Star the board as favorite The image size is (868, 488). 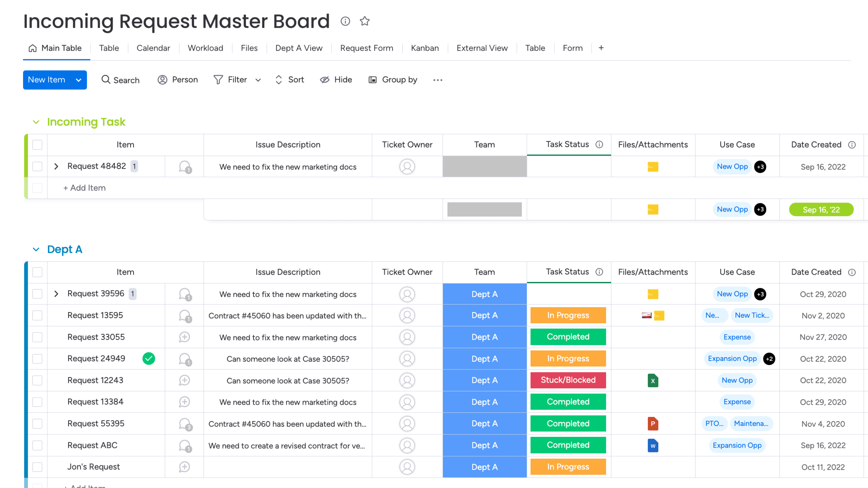click(x=365, y=21)
